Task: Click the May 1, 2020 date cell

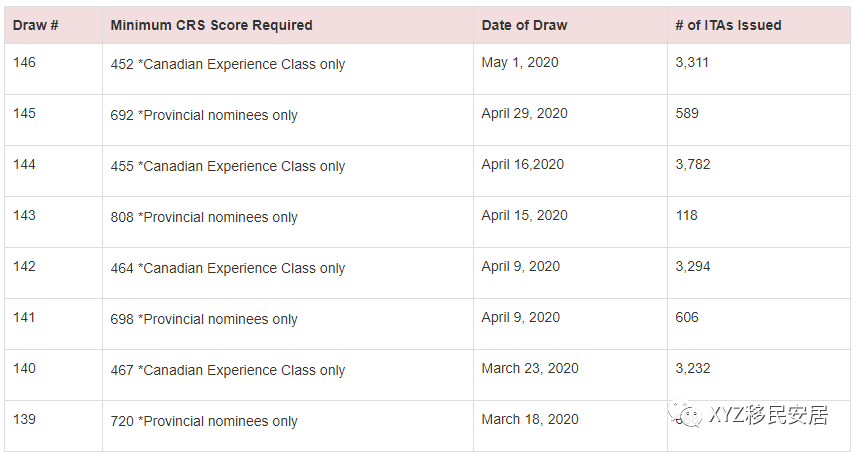Action: 520,62
